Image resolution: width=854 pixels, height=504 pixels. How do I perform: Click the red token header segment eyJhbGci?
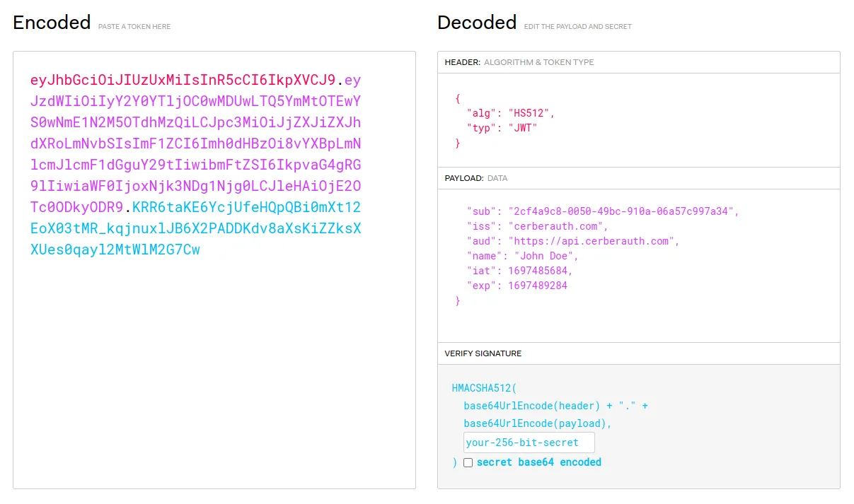[183, 80]
